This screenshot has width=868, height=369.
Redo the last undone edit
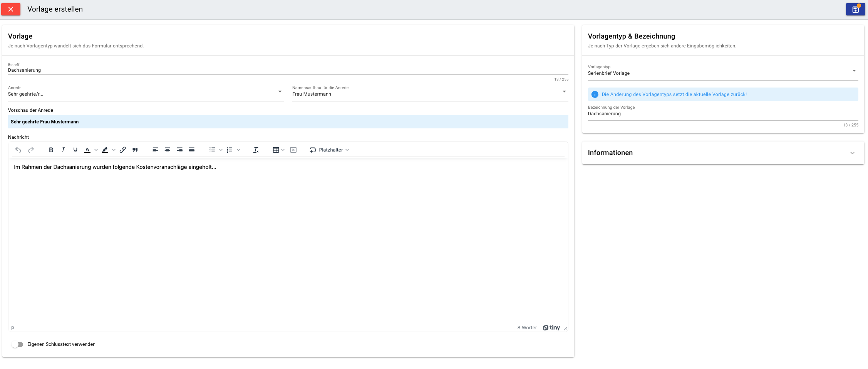tap(31, 150)
